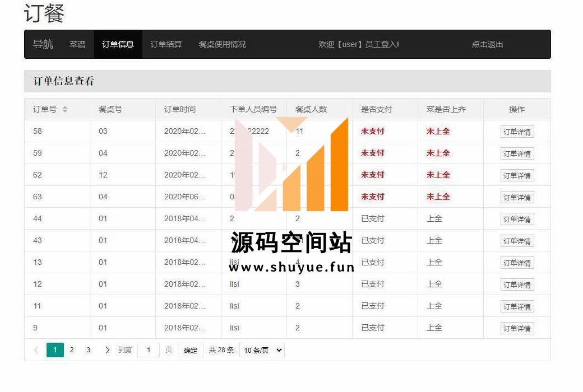Viewport: 583px width, 392px height.
Task: Click 未支付 status in order 58 row
Action: point(373,131)
